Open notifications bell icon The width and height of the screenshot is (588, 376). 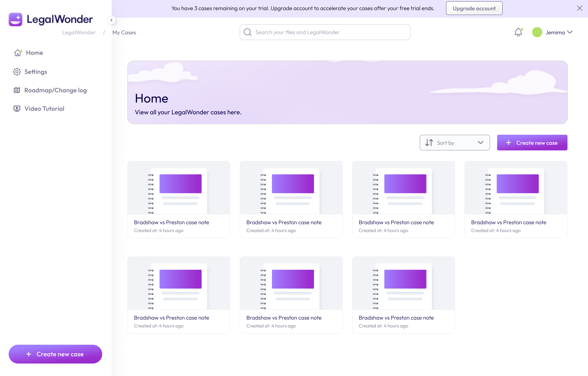coord(518,32)
